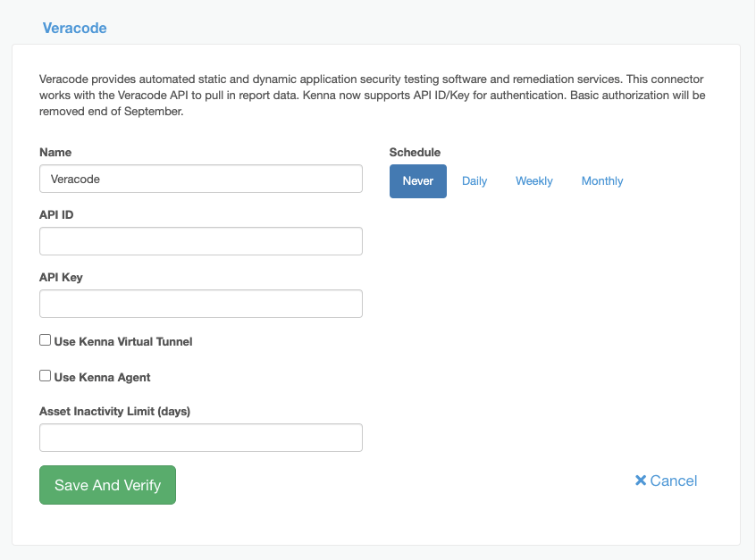Click the API Key input field

pos(200,304)
